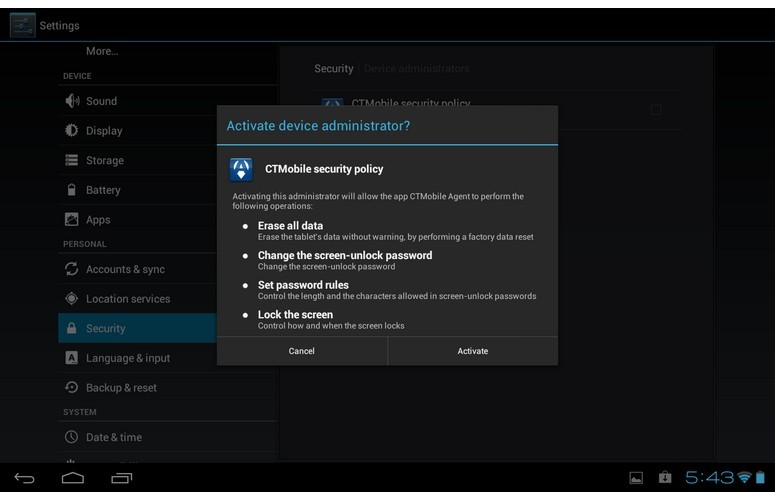
Task: Click Cancel in the dialog
Action: click(x=301, y=351)
